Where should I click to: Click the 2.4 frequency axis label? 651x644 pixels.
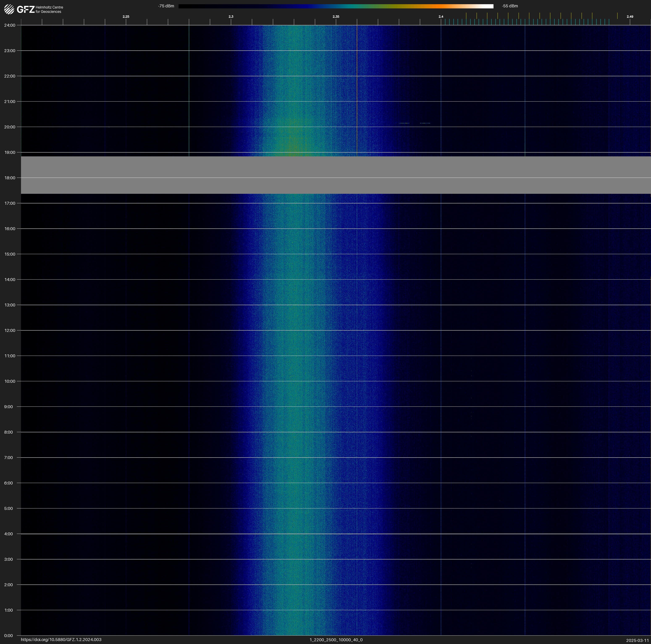[x=441, y=17]
